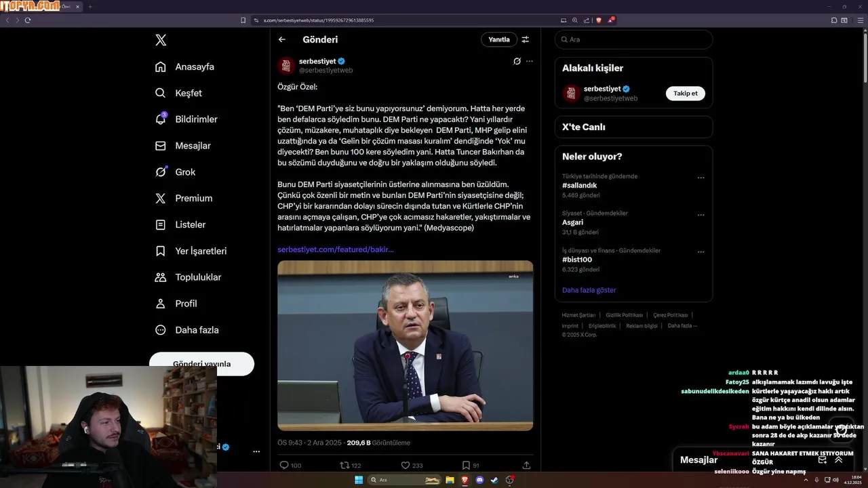Click the Yanıtla reply button
Viewport: 868px width, 488px height.
coord(499,39)
